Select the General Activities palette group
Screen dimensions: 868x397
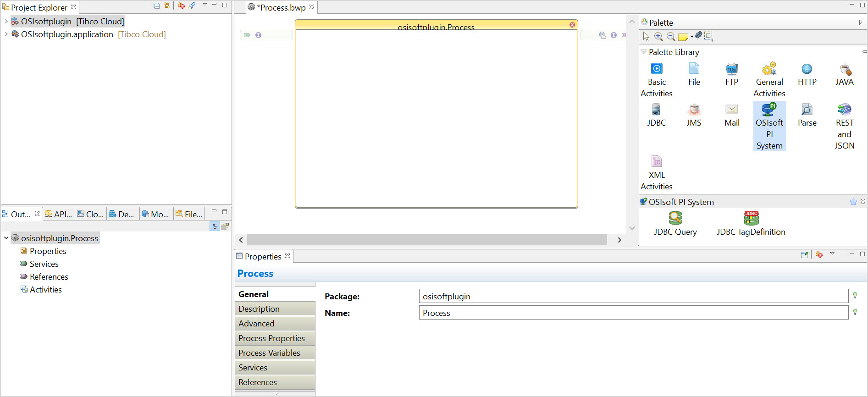tap(769, 80)
